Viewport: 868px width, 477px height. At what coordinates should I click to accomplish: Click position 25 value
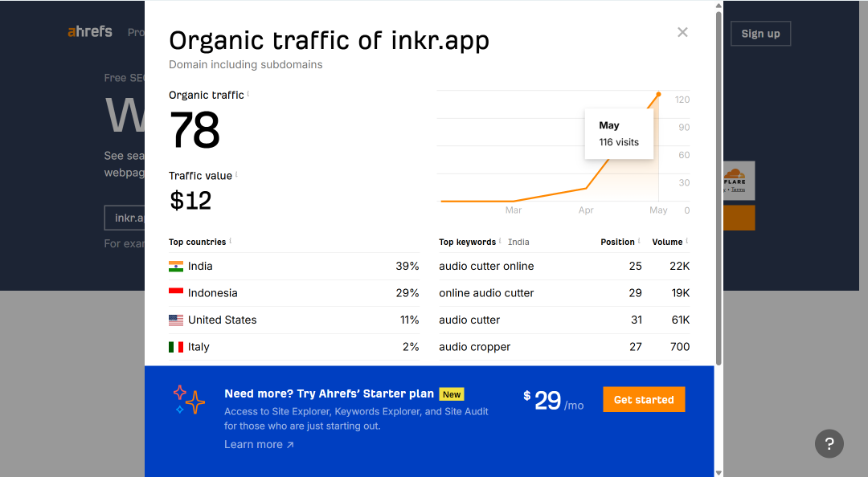tap(636, 266)
